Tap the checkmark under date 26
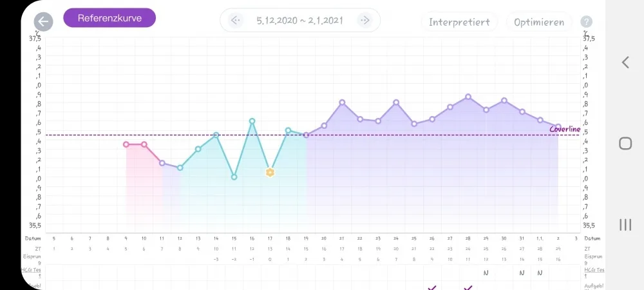 pyautogui.click(x=431, y=288)
